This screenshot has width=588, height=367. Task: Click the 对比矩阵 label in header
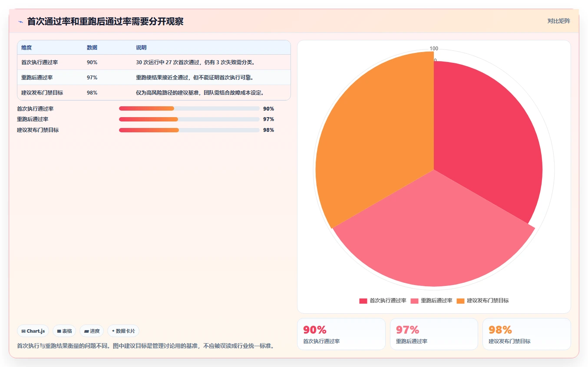click(x=558, y=21)
